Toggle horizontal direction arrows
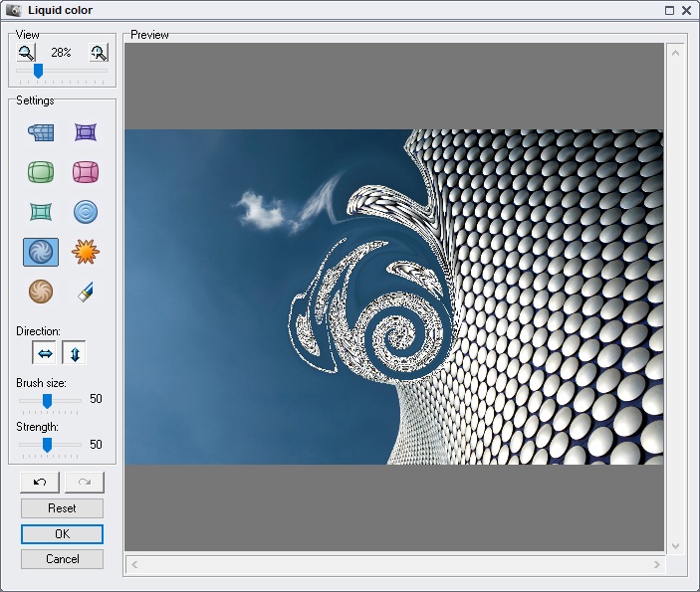Image resolution: width=700 pixels, height=592 pixels. pyautogui.click(x=44, y=353)
